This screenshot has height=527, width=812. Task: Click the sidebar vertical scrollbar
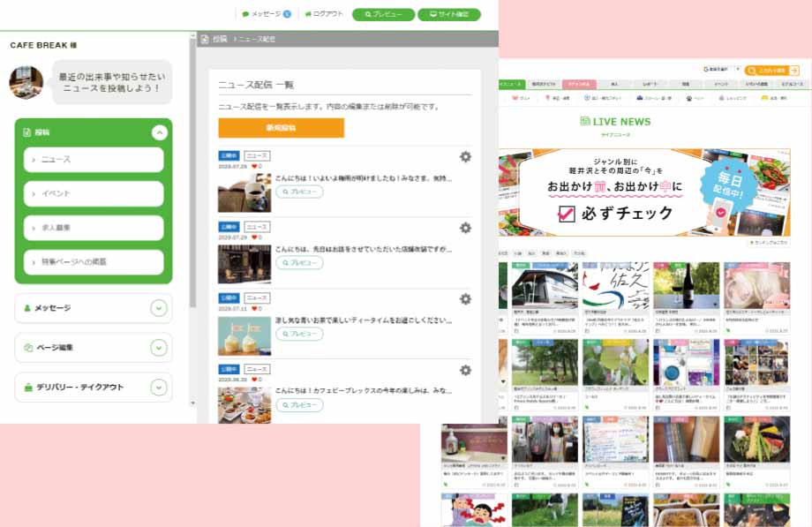(192, 171)
